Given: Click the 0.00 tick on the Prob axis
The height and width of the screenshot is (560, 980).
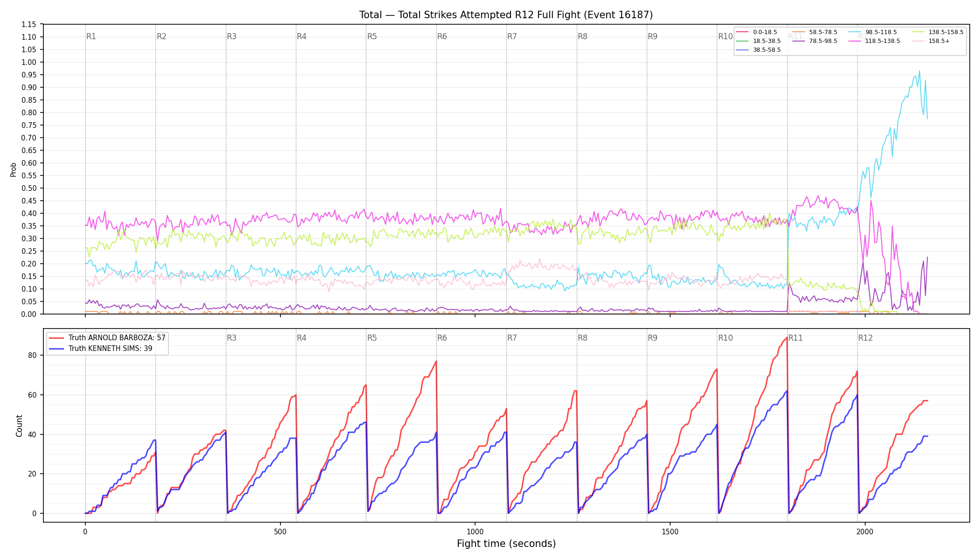Looking at the screenshot, I should (x=29, y=314).
